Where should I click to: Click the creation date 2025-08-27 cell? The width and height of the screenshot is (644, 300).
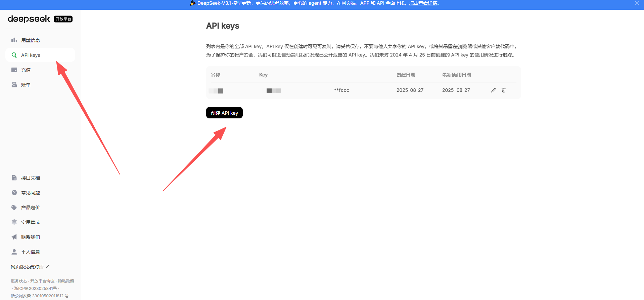pyautogui.click(x=410, y=90)
